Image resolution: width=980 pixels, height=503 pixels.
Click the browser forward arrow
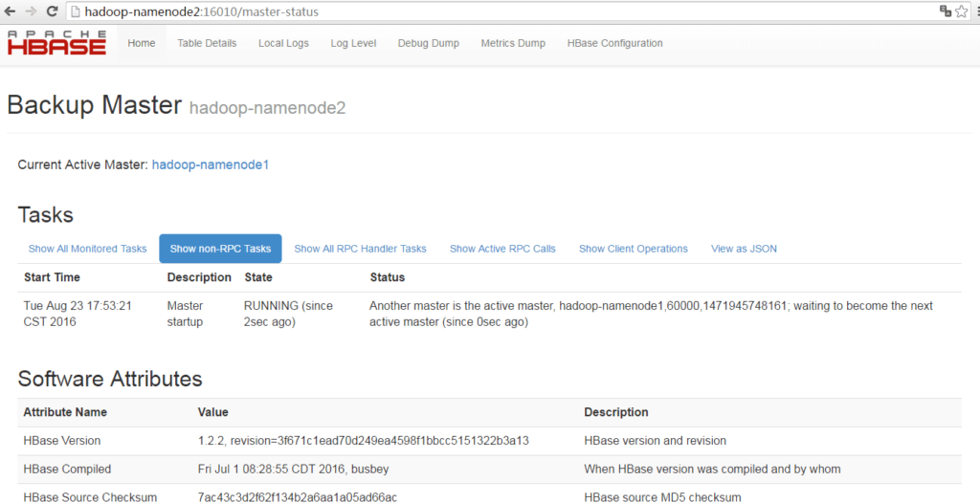30,11
